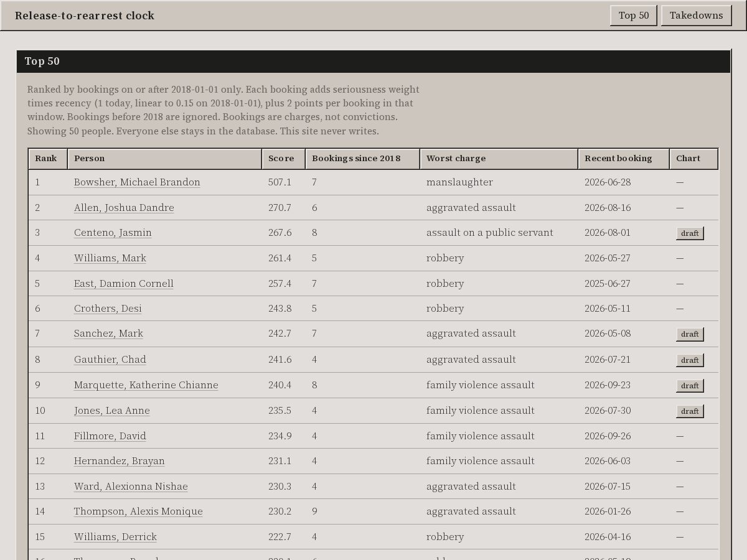The height and width of the screenshot is (560, 747).
Task: Click the Worst charge column header
Action: (x=499, y=159)
